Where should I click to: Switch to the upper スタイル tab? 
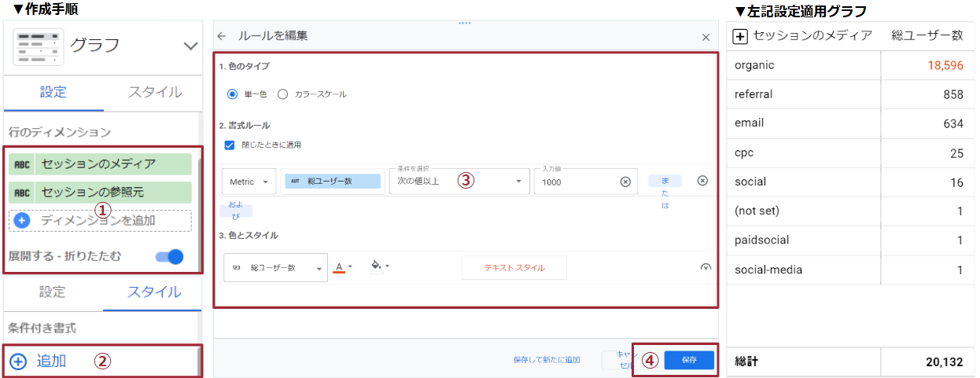(x=154, y=92)
